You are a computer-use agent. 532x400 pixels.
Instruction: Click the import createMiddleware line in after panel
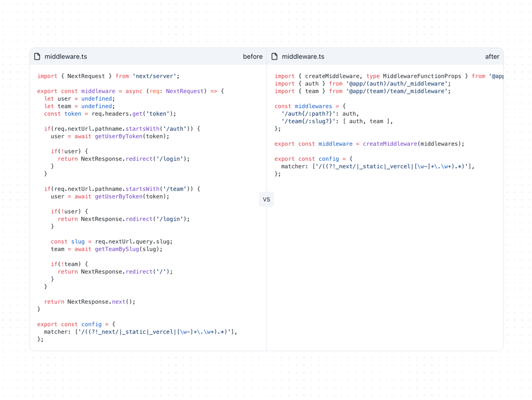389,76
